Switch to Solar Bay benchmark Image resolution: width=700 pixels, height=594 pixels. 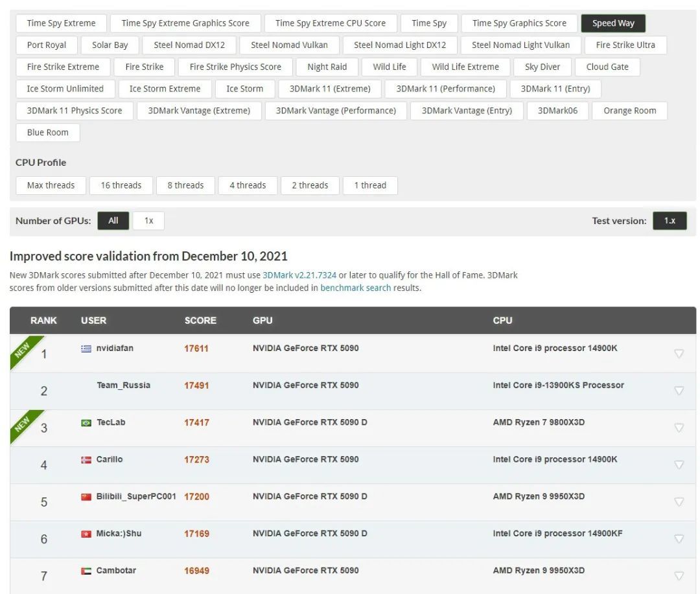pos(110,45)
